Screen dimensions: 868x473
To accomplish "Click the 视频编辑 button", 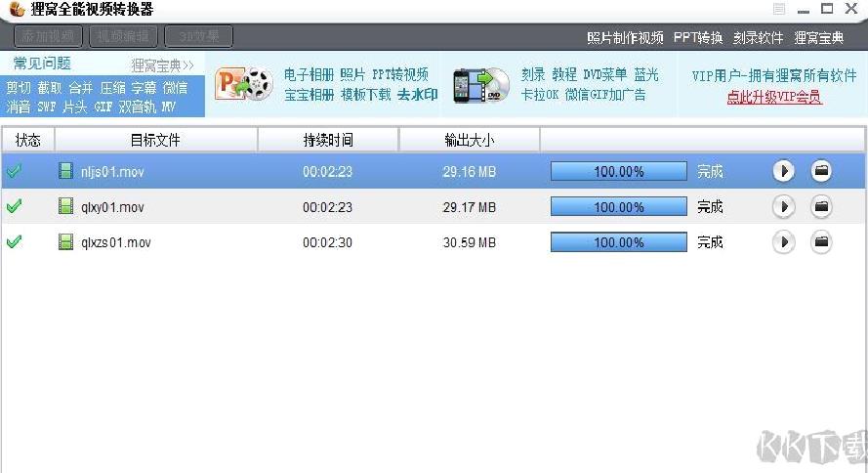I will [x=123, y=36].
